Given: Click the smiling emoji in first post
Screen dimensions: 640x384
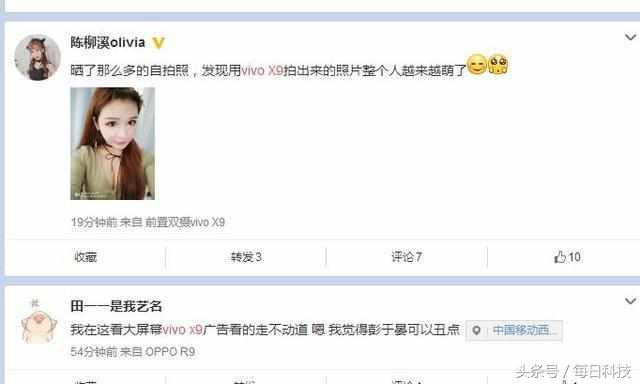Looking at the screenshot, I should pyautogui.click(x=476, y=64).
